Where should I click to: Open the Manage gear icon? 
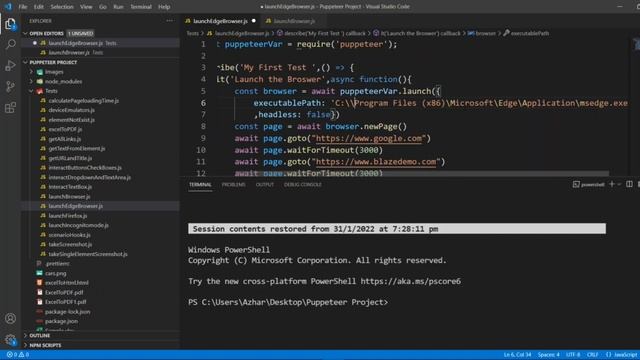click(x=10, y=340)
